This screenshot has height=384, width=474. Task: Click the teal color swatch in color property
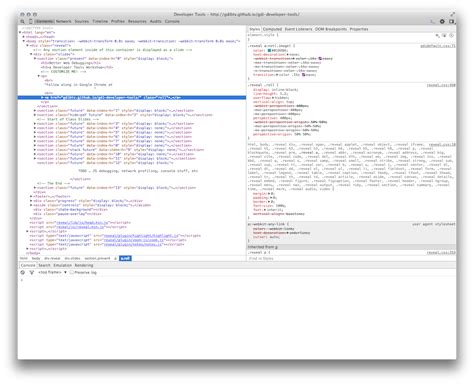tap(269, 50)
